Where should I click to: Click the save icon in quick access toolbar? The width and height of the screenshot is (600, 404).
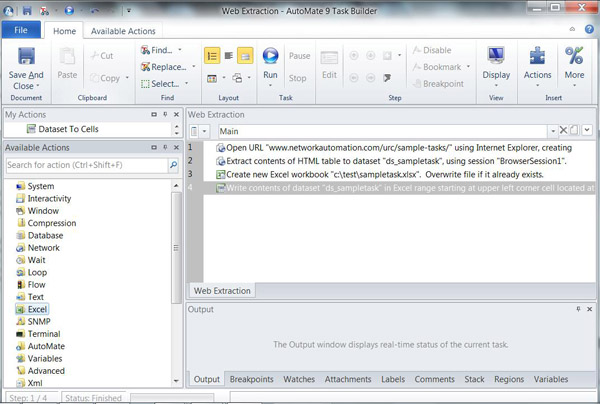pos(27,11)
